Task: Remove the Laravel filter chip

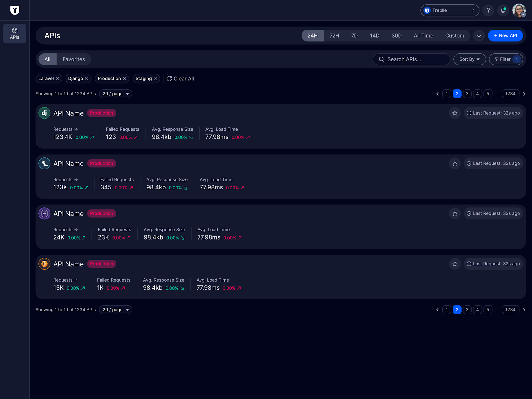Action: pos(57,79)
